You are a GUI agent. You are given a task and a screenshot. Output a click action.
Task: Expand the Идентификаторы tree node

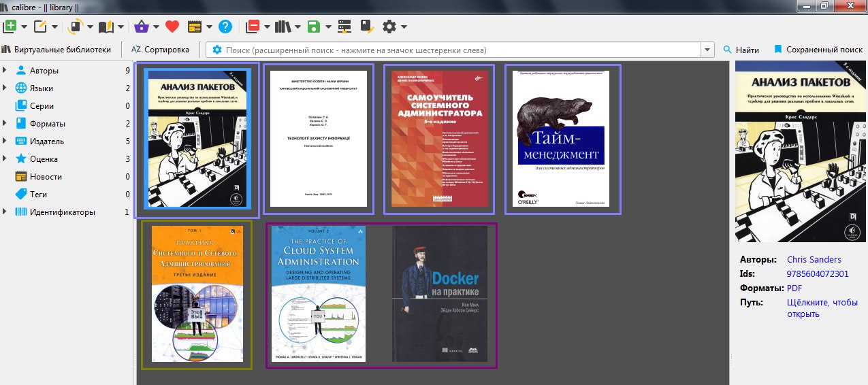[x=5, y=212]
